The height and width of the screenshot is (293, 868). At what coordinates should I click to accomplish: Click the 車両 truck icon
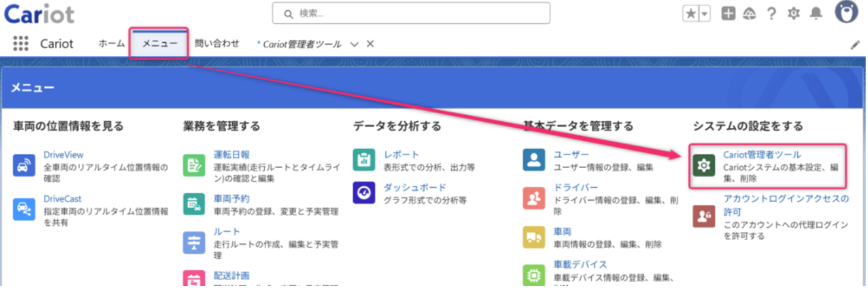534,237
